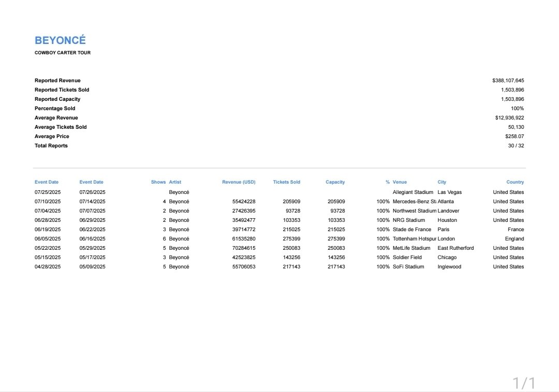Click the France country cell
The image size is (559, 392).
516,229
